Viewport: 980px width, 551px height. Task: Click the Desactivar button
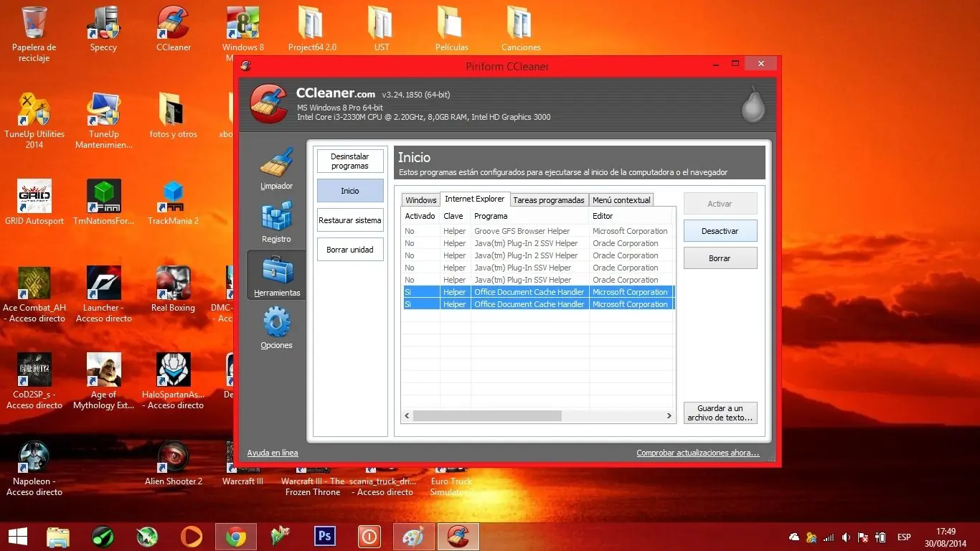[720, 231]
